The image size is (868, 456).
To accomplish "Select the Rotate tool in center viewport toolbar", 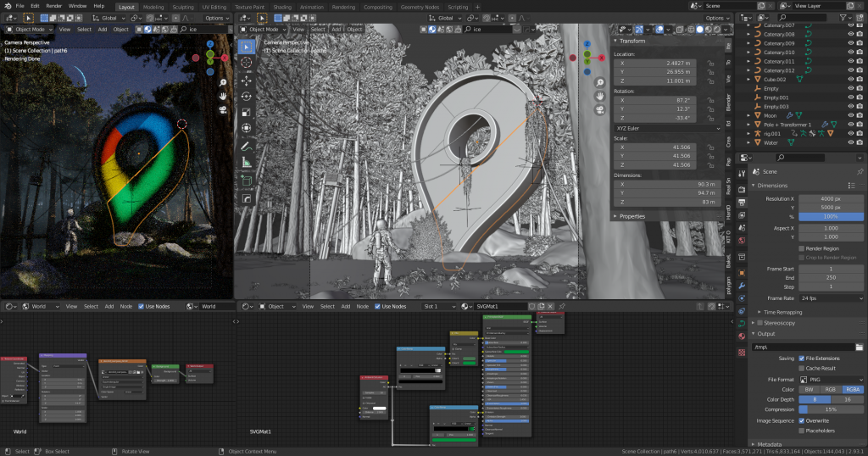I will (x=247, y=97).
